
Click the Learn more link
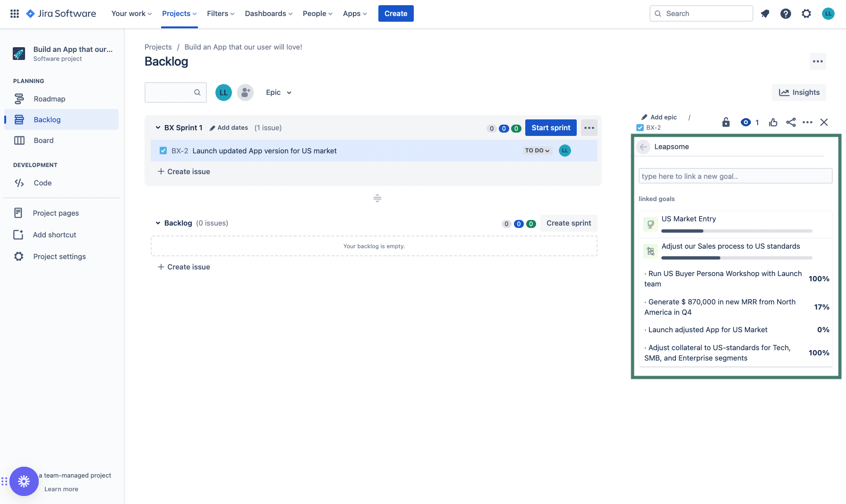(61, 489)
